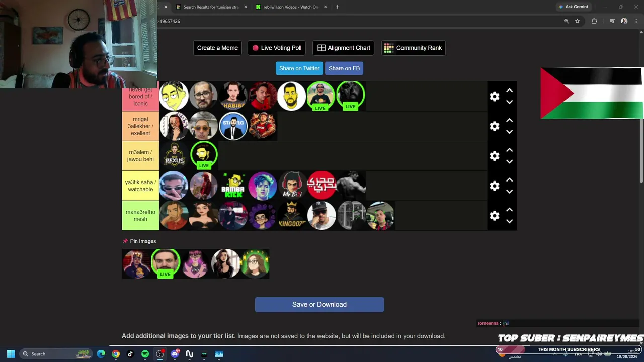Viewport: 644px width, 362px height.
Task: Open the media controls icon in toolbar
Action: point(612,21)
